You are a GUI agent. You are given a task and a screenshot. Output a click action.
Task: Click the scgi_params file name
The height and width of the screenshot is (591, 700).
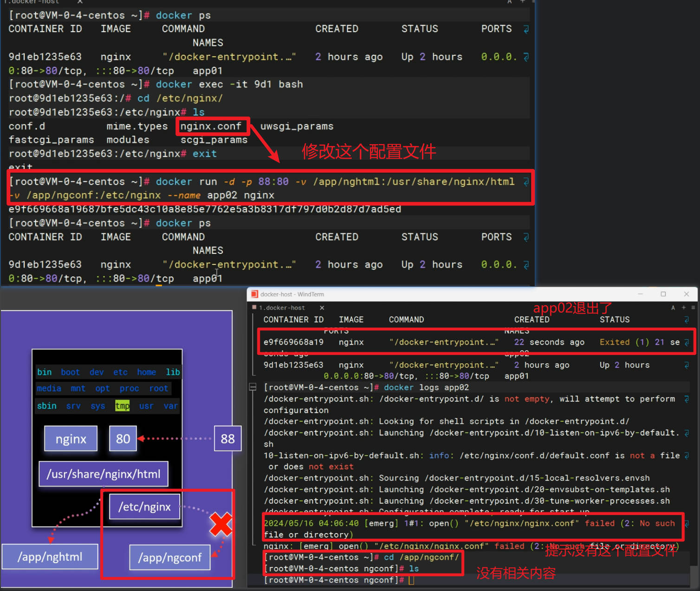click(214, 140)
